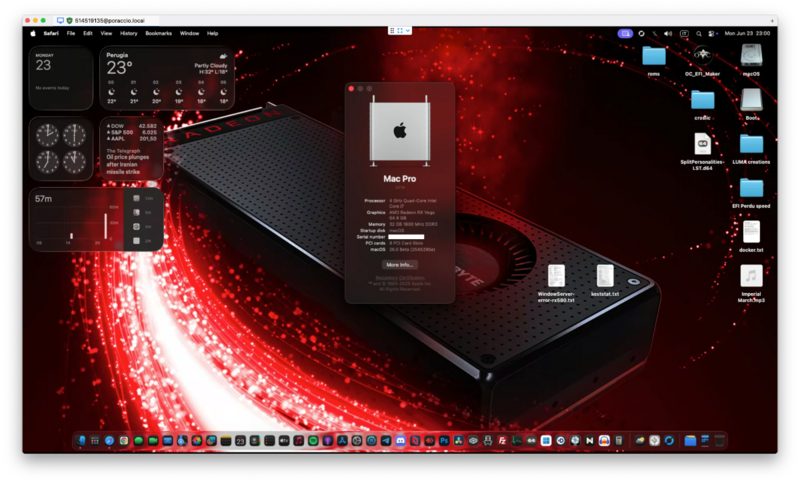This screenshot has height=483, width=800.
Task: Open the Window menu
Action: click(189, 33)
